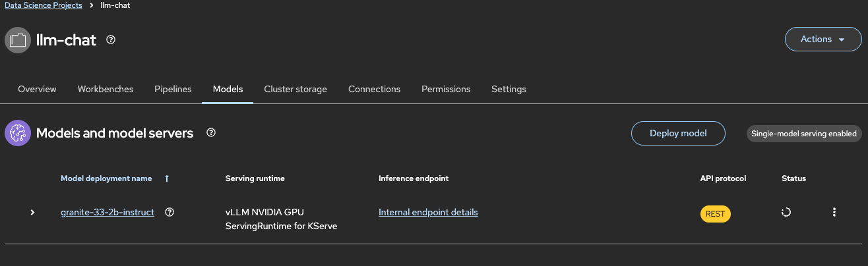Click the loading status spinner icon
Viewport: 868px width, 266px height.
tap(786, 212)
